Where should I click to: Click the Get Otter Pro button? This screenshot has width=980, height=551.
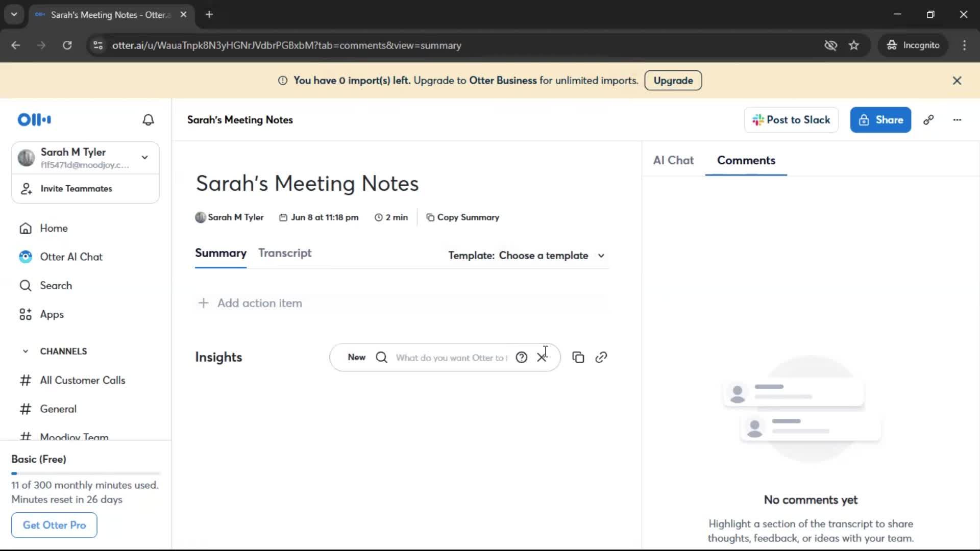(x=54, y=525)
